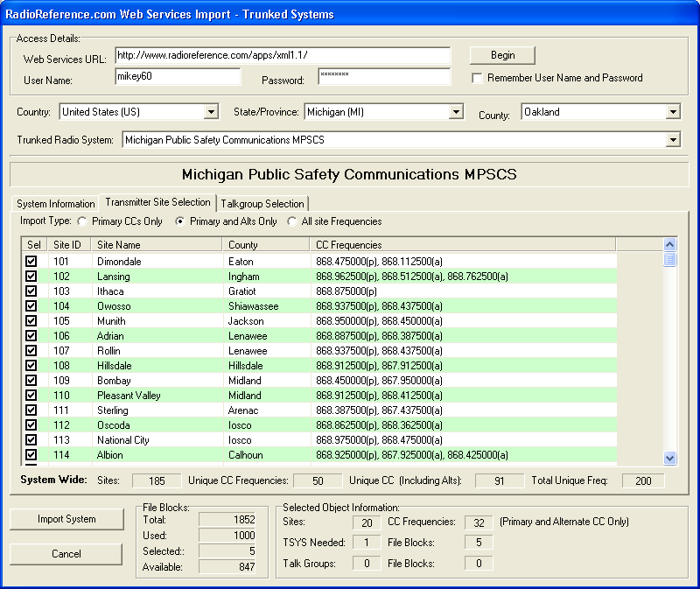Click the site list scroll down arrow

[670, 458]
